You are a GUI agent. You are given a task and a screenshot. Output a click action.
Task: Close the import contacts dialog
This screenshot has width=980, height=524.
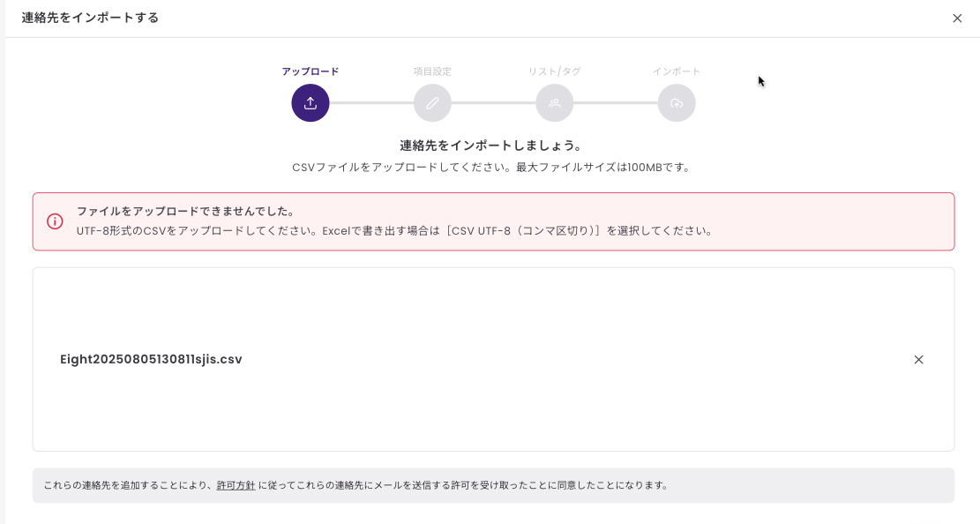pos(957,19)
